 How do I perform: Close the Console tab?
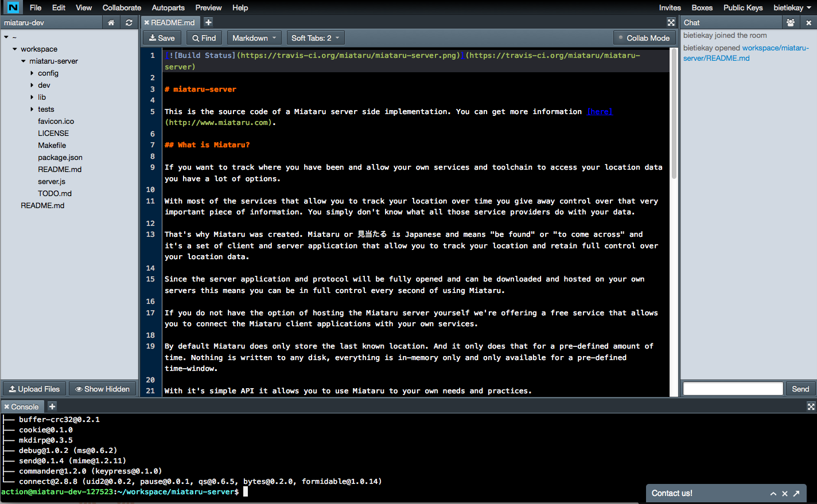point(6,407)
